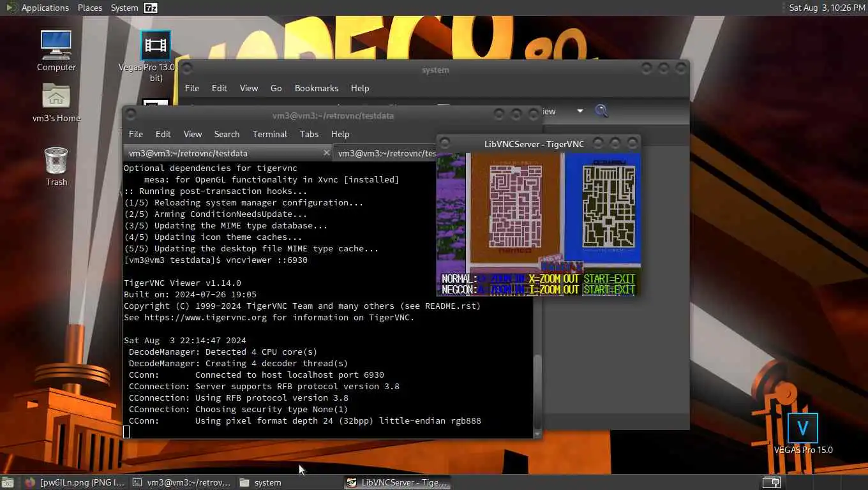Screen dimensions: 868x490
Task: Switch to the second terminal tab
Action: click(x=385, y=153)
